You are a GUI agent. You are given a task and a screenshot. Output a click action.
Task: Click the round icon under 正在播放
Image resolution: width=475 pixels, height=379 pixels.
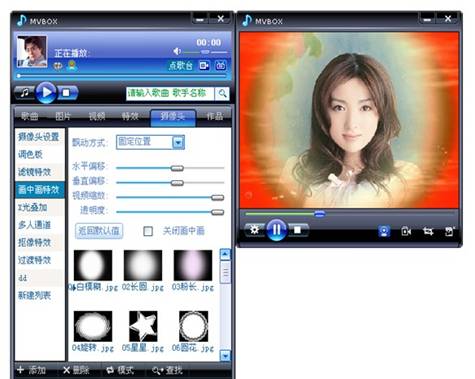[x=58, y=66]
